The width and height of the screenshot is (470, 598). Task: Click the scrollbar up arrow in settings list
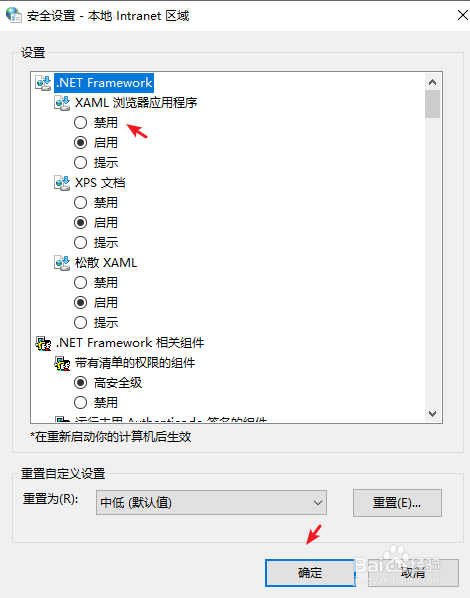coord(432,82)
